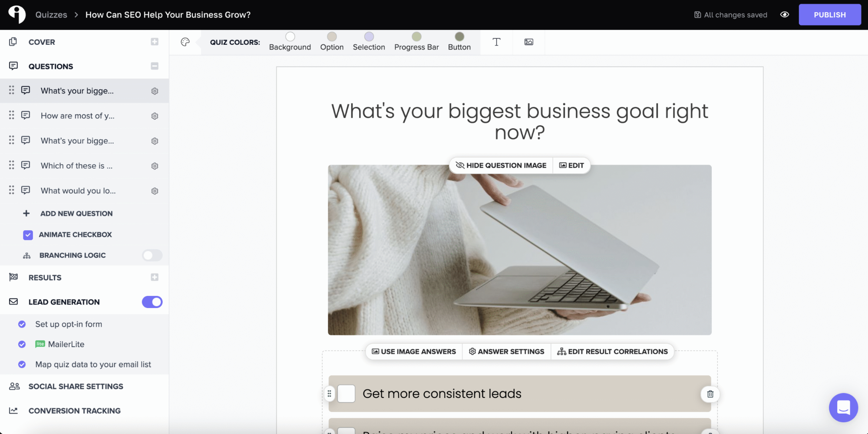The width and height of the screenshot is (868, 434).
Task: Click the Interact logo home icon
Action: tap(17, 14)
